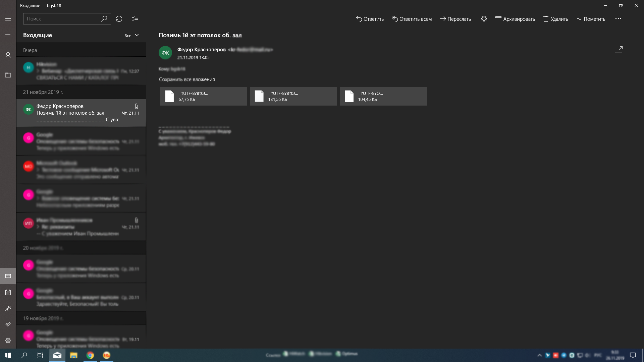Click Сохранить все вложения link
The width and height of the screenshot is (644, 362).
pyautogui.click(x=187, y=79)
